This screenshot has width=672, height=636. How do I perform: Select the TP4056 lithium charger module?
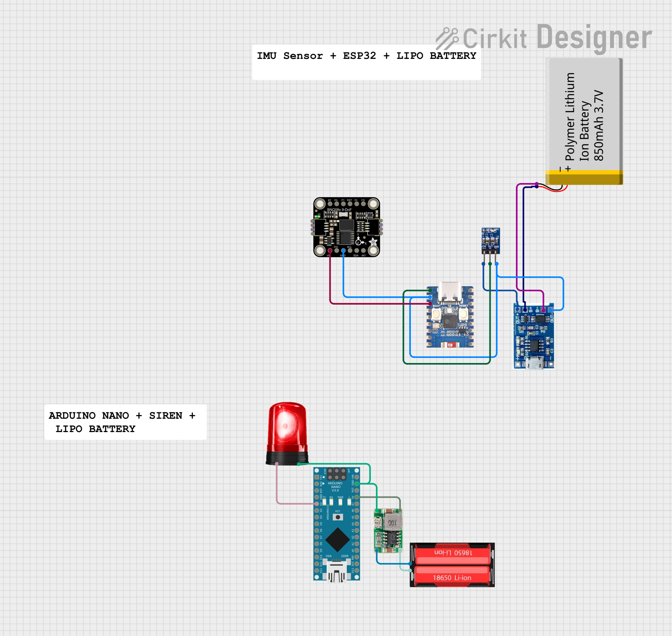coord(534,336)
